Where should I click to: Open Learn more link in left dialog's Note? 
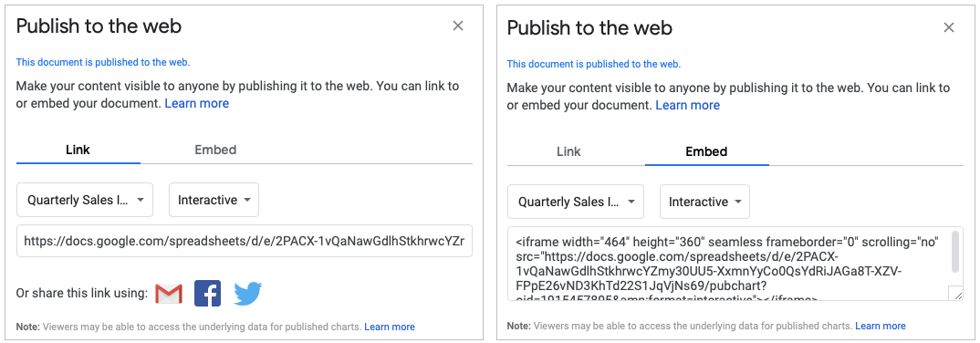tap(390, 327)
